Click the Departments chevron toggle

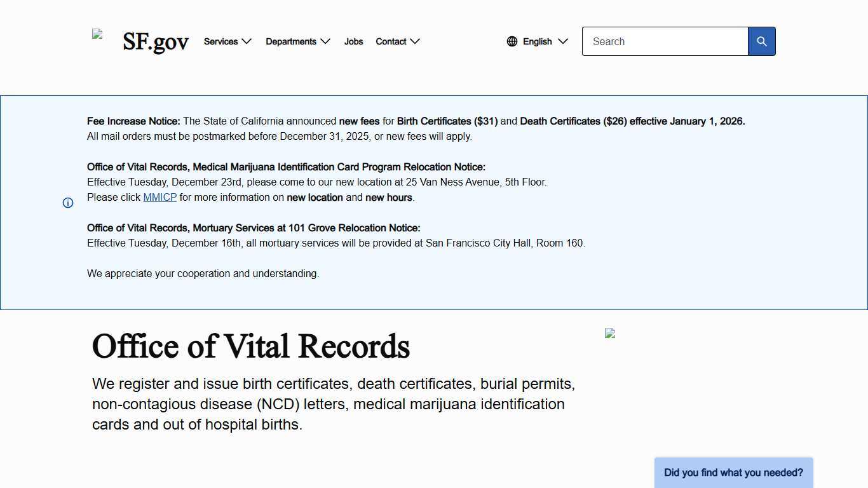[325, 42]
